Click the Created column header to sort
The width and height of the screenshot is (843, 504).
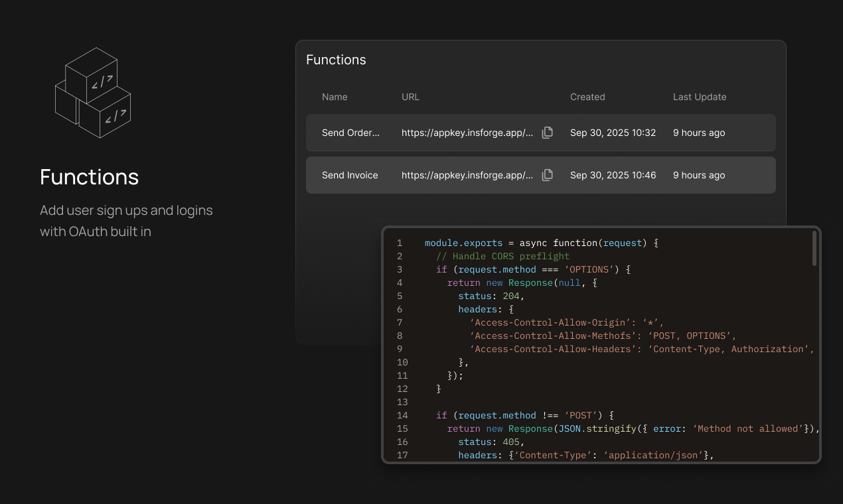coord(587,97)
